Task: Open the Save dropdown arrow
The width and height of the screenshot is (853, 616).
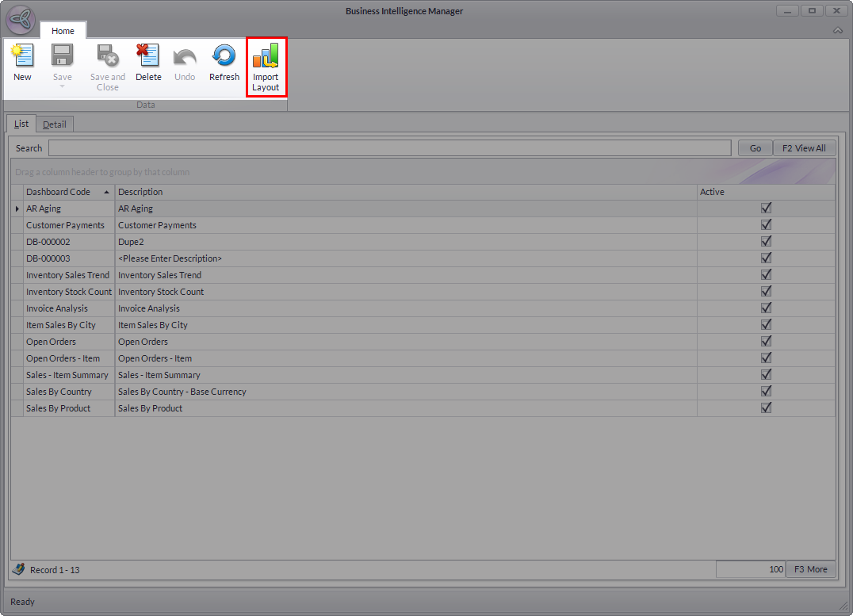Action: click(62, 86)
